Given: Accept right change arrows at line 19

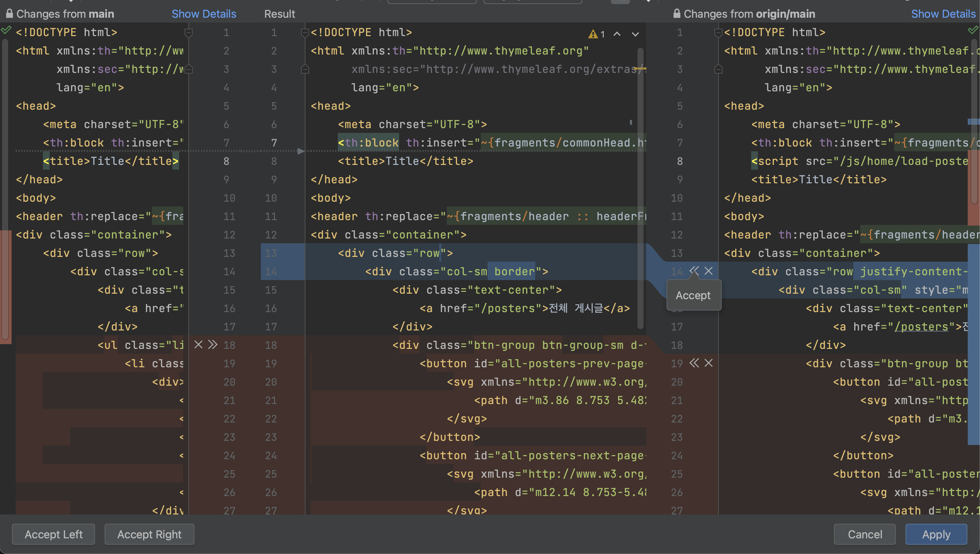Looking at the screenshot, I should (694, 363).
